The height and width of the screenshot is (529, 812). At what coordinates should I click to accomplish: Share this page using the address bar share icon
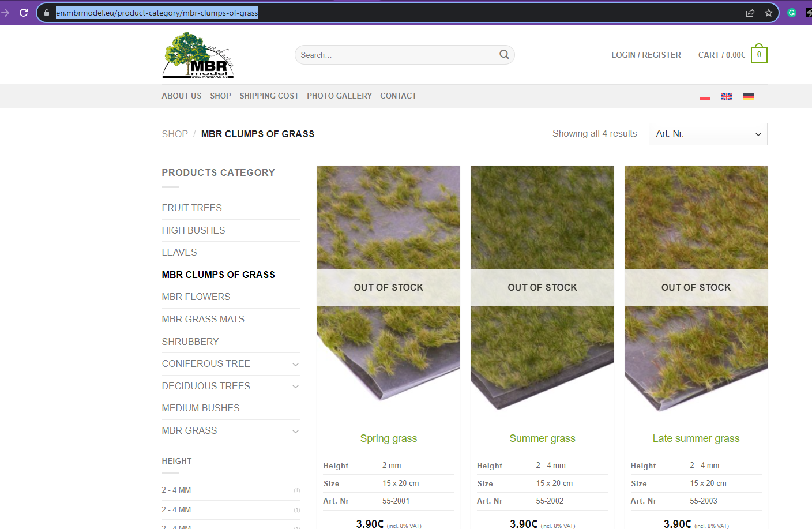point(750,13)
